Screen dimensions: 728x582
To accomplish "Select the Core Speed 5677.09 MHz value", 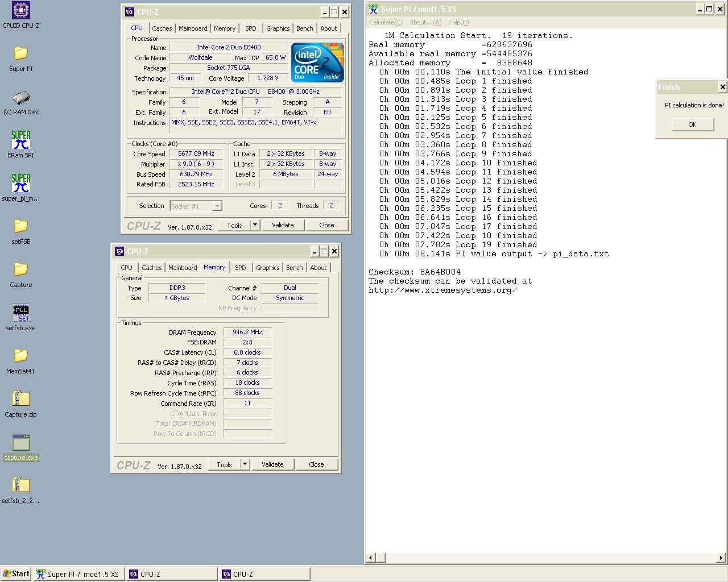I will 196,154.
